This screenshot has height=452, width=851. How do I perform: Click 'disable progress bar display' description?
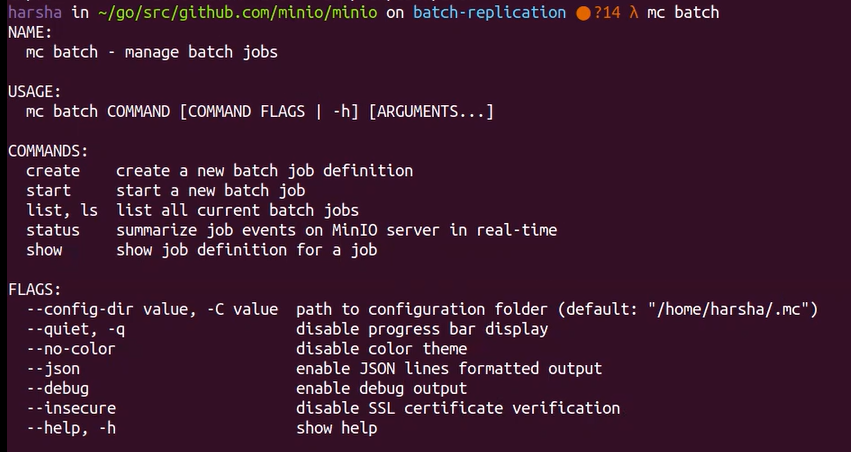[422, 329]
